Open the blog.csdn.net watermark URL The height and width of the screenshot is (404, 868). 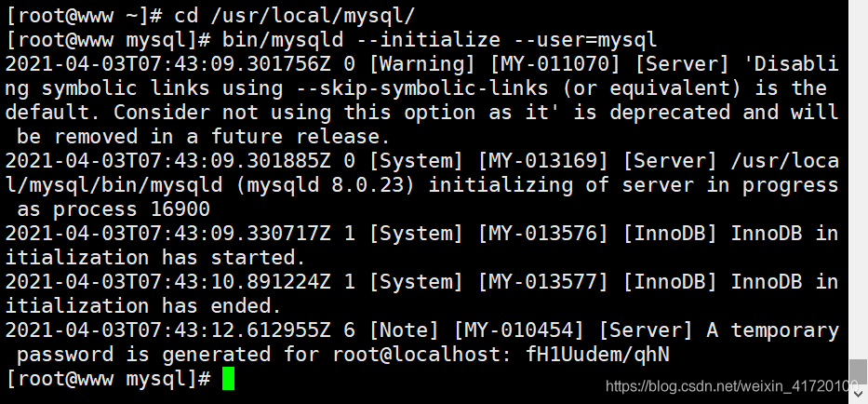click(x=732, y=385)
